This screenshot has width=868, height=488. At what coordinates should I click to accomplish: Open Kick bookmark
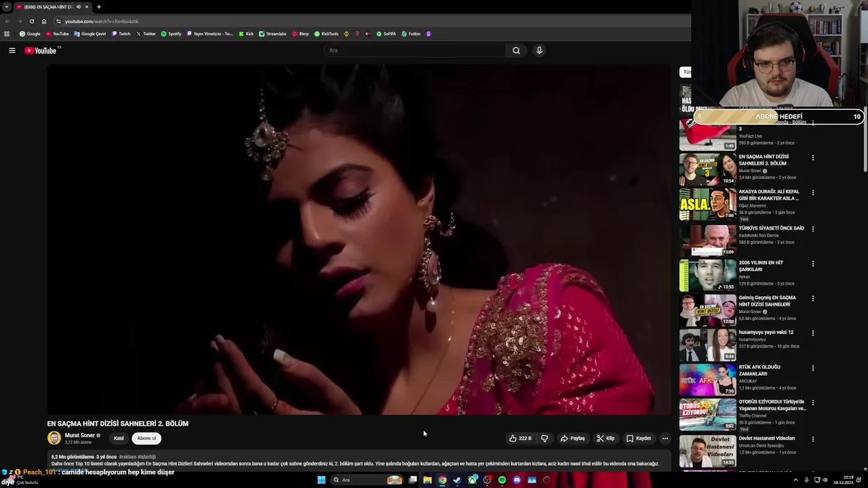click(246, 34)
